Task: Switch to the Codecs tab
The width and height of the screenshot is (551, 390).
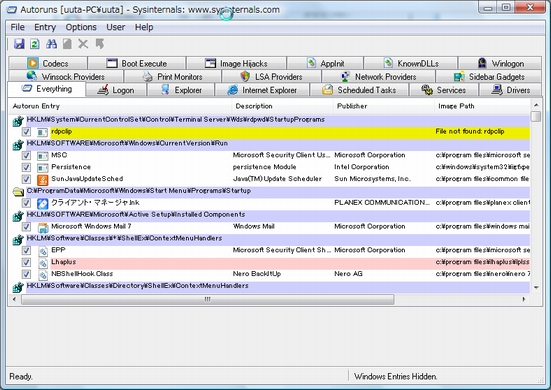Action: click(47, 63)
